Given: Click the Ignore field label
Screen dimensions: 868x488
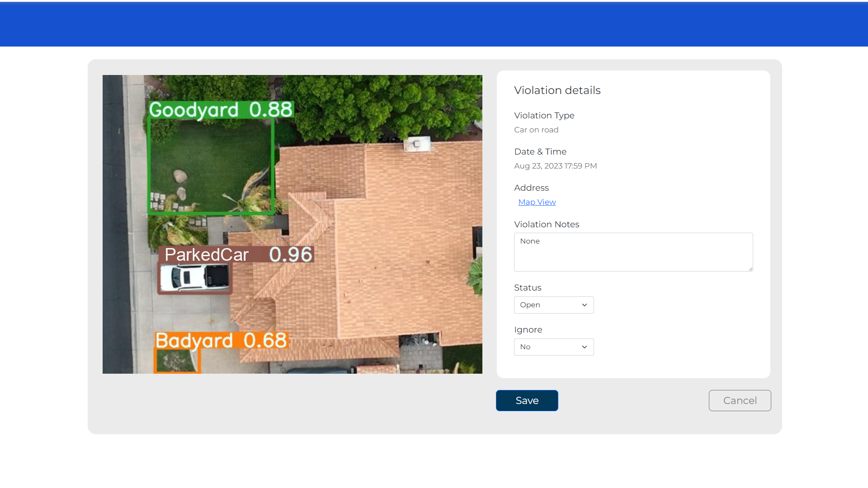Looking at the screenshot, I should [528, 330].
